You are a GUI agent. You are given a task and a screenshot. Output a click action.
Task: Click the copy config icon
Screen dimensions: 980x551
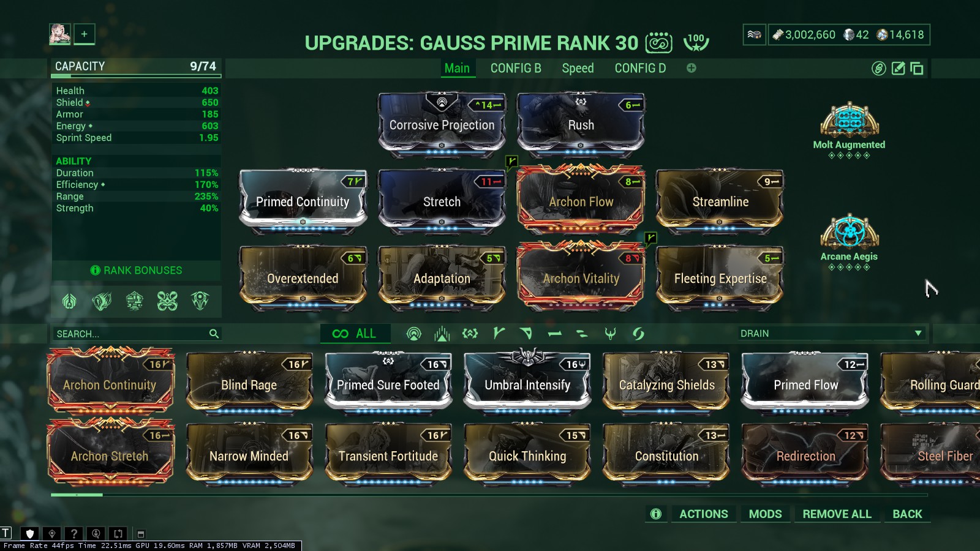[917, 69]
